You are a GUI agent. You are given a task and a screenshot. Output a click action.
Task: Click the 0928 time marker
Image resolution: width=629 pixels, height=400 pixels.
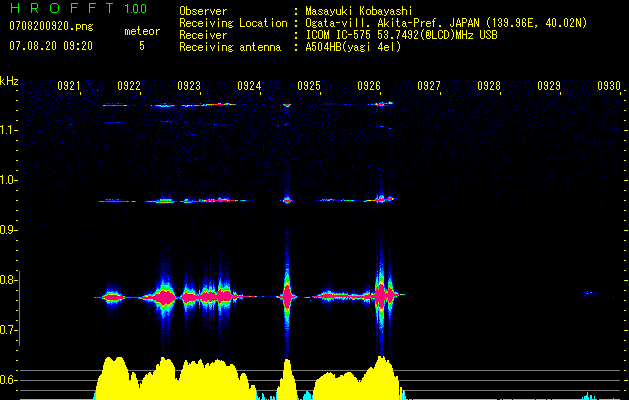pyautogui.click(x=489, y=86)
